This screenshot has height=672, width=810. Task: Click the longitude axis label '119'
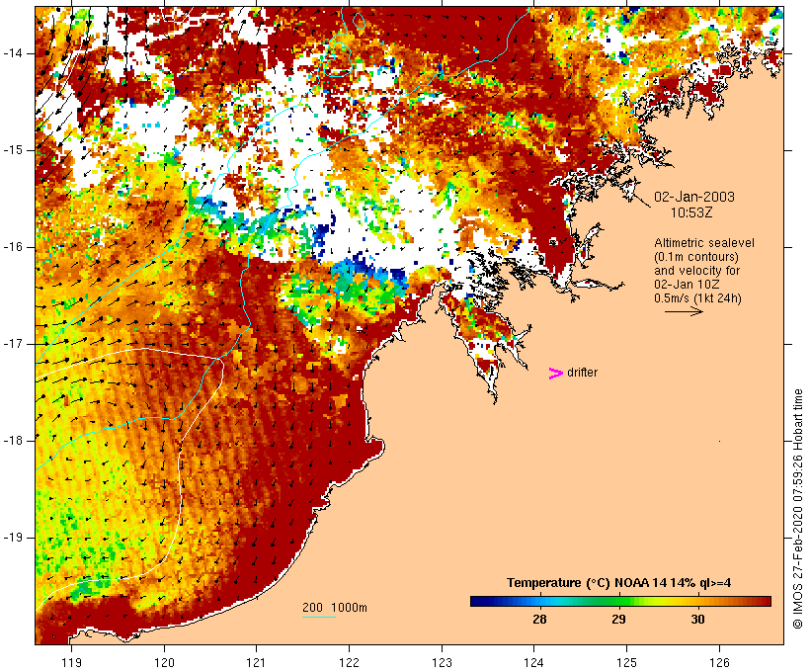[x=71, y=662]
